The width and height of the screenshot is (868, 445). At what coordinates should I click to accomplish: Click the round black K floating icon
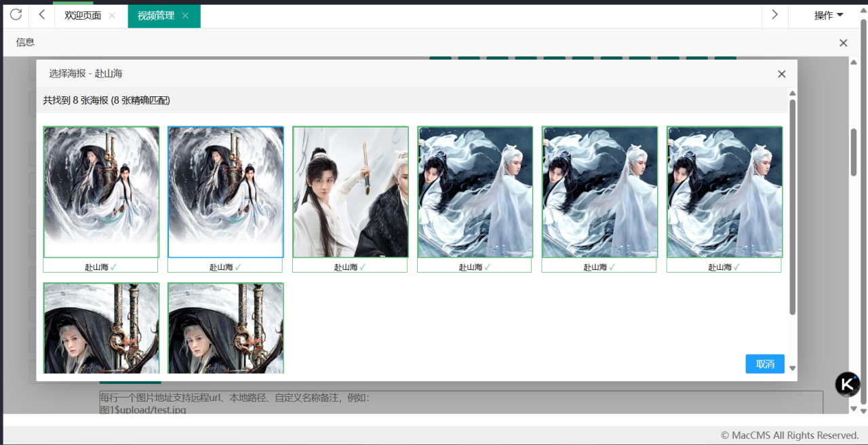pos(847,384)
